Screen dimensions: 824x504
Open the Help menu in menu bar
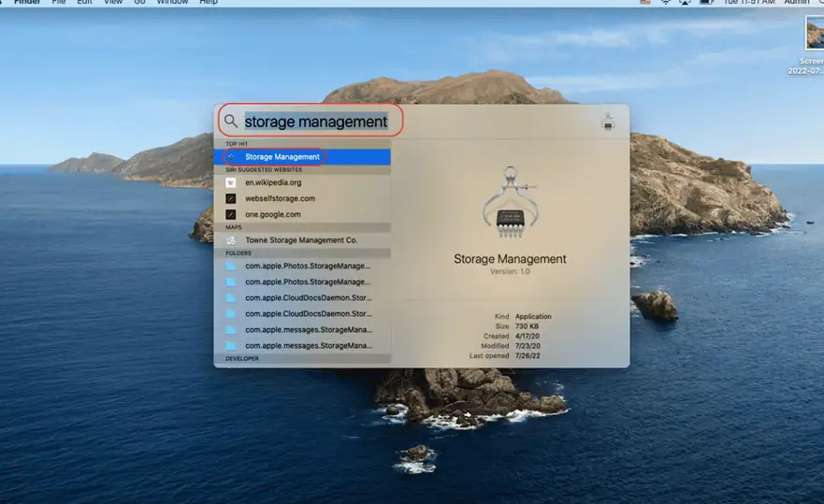209,2
